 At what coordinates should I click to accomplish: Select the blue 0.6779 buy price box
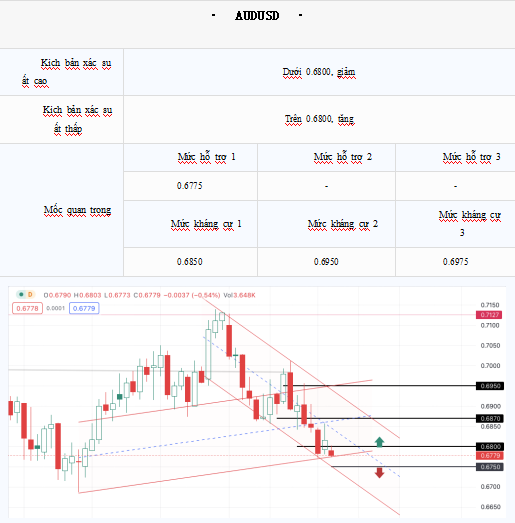pos(84,308)
